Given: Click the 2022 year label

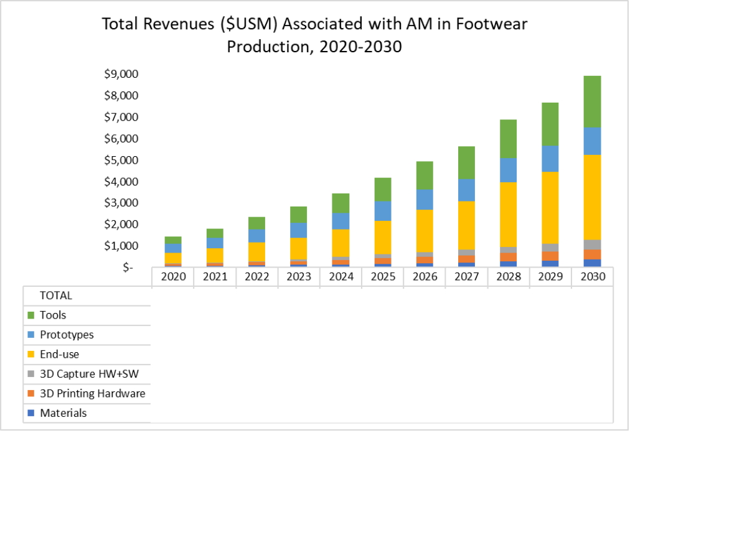Looking at the screenshot, I should tap(257, 277).
